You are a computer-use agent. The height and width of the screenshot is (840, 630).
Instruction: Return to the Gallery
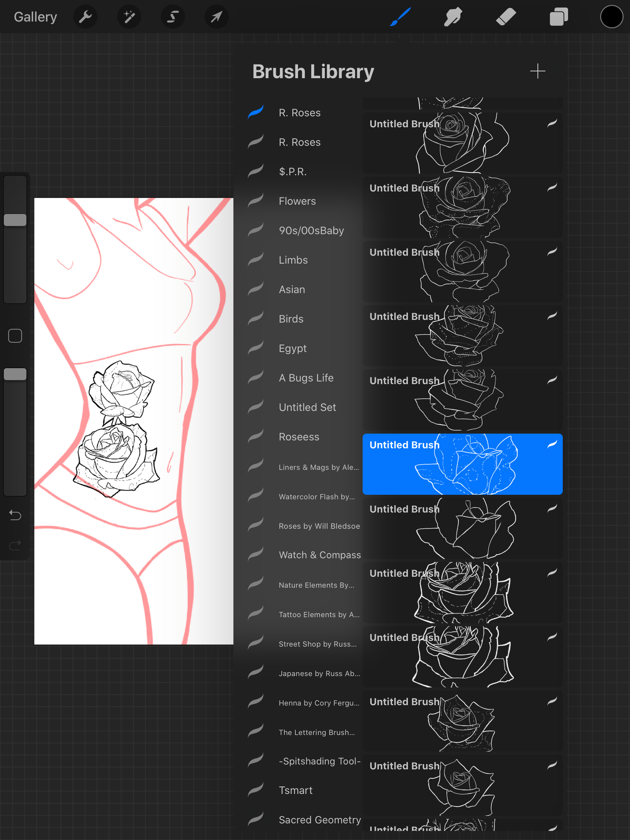(x=35, y=17)
